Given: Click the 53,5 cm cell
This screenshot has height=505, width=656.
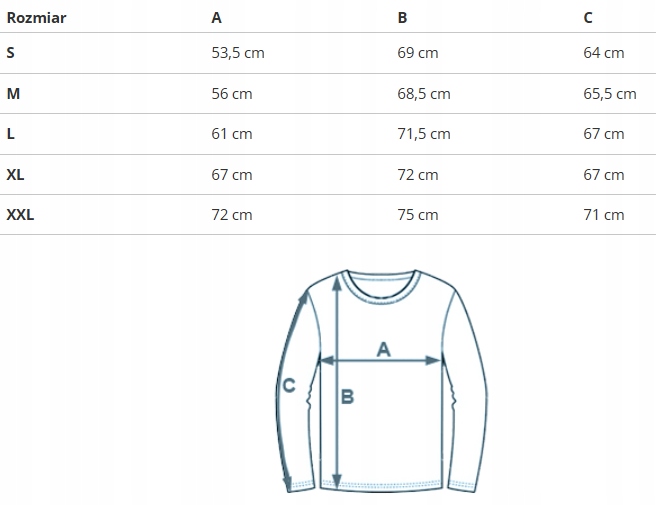Looking at the screenshot, I should pyautogui.click(x=238, y=53).
